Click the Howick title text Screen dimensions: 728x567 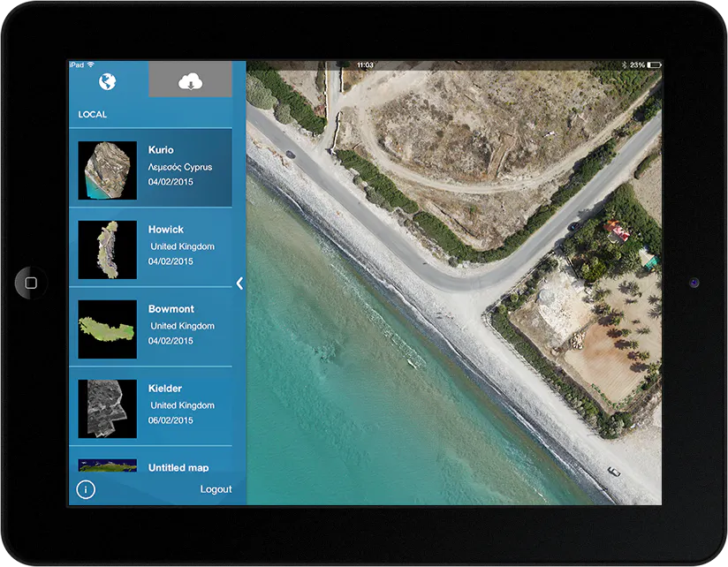(x=166, y=230)
